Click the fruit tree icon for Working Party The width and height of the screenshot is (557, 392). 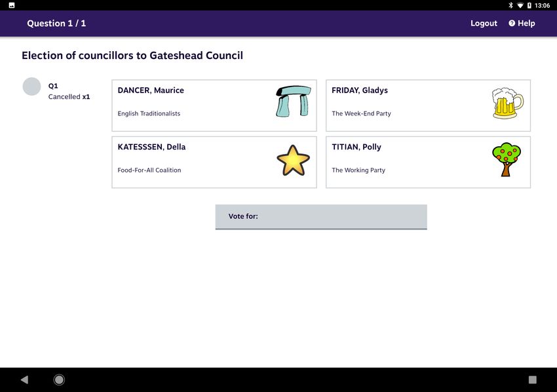pos(506,159)
